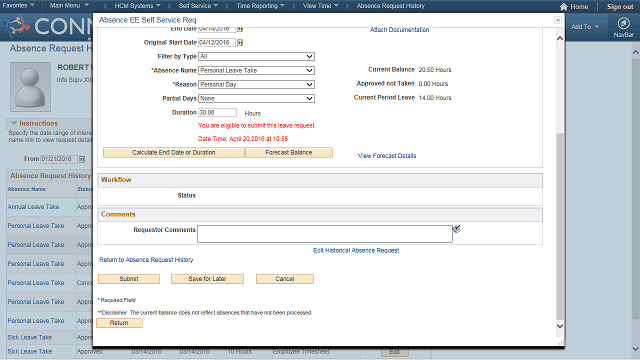Open calendar icon next to From date
Viewport: 640px width, 360px height.
click(x=82, y=159)
